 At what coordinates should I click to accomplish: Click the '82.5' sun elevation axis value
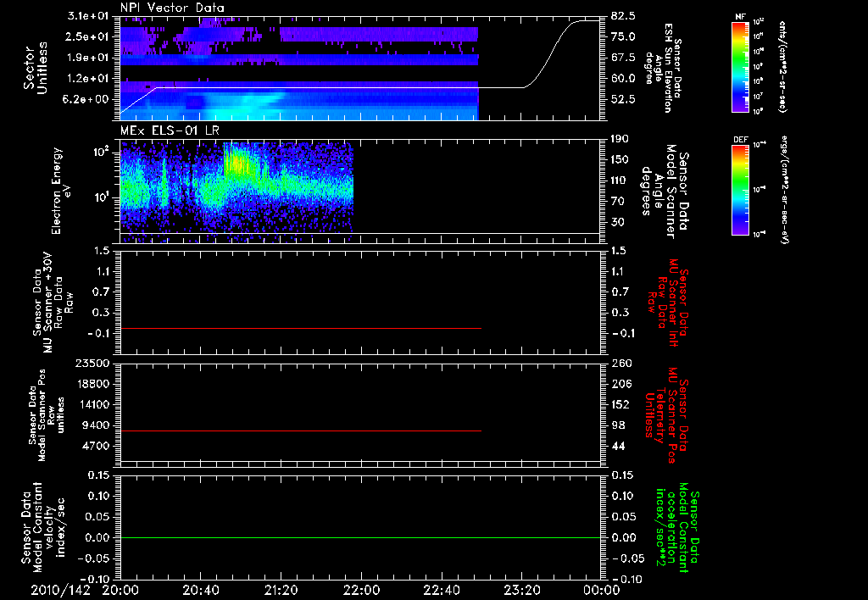[623, 16]
